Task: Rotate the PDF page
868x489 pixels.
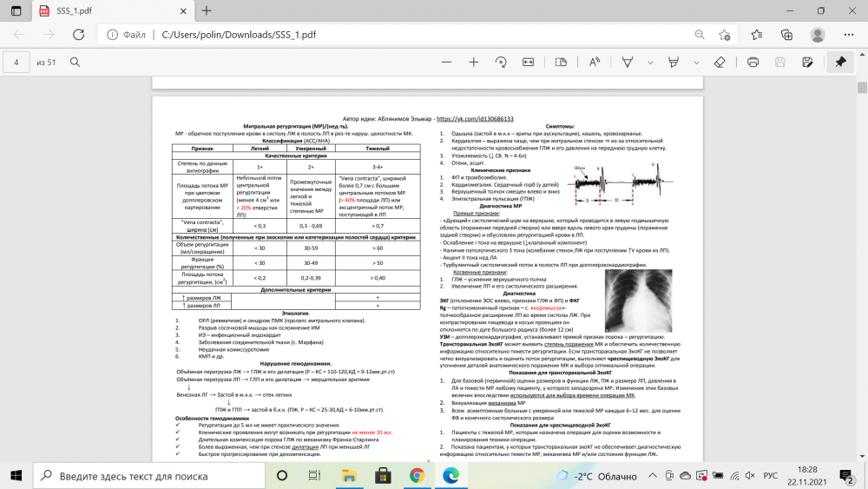Action: pyautogui.click(x=501, y=63)
